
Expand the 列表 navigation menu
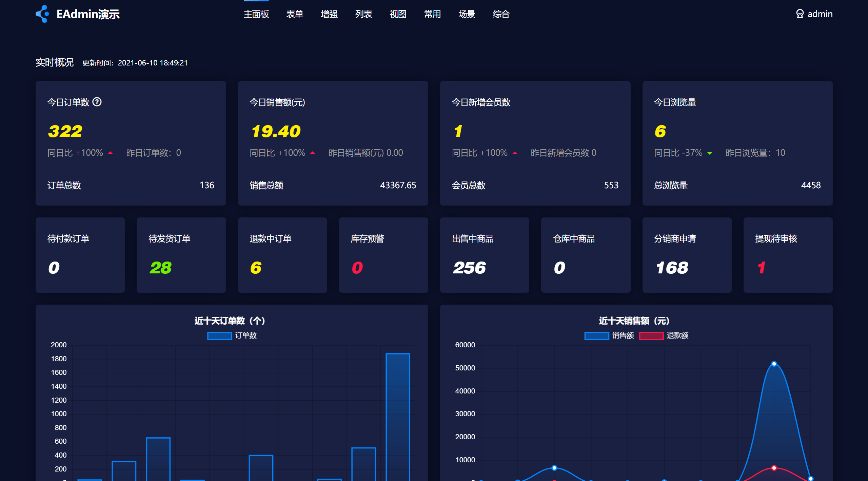click(363, 14)
